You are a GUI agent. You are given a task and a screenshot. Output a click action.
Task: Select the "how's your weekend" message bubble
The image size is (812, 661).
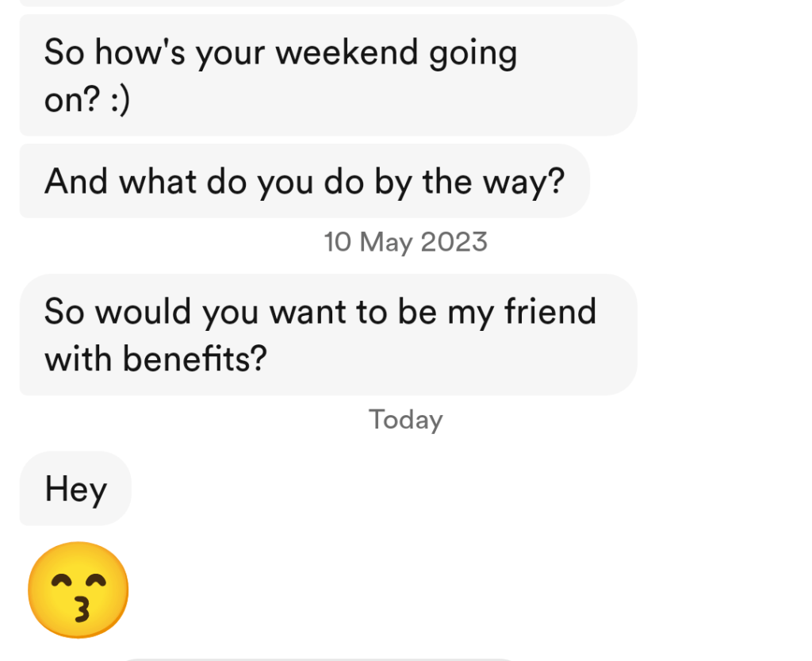(327, 76)
